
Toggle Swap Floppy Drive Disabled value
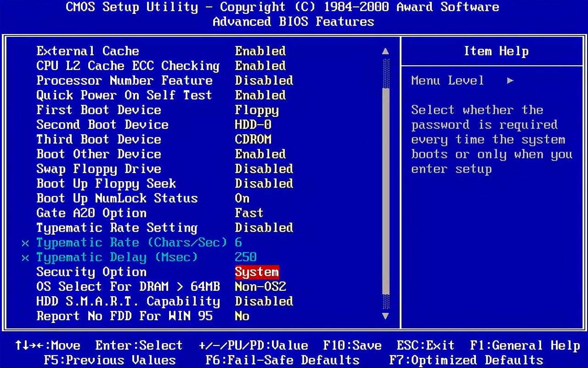[264, 169]
